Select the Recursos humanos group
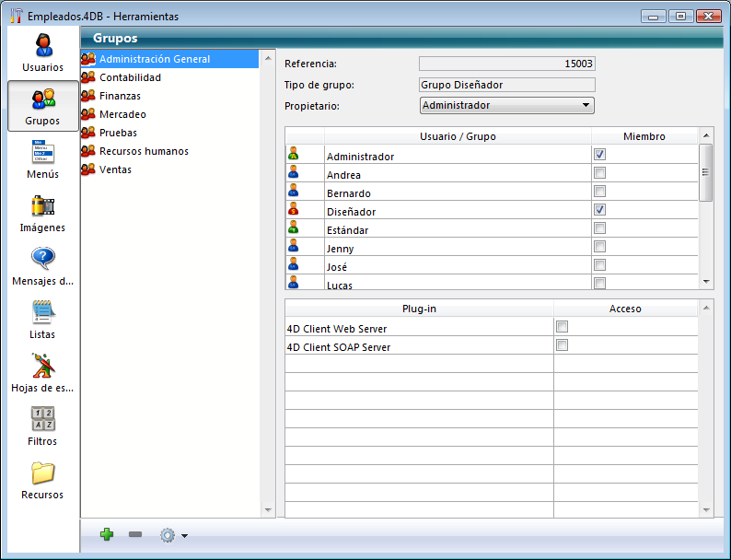The height and width of the screenshot is (560, 731). tap(144, 151)
